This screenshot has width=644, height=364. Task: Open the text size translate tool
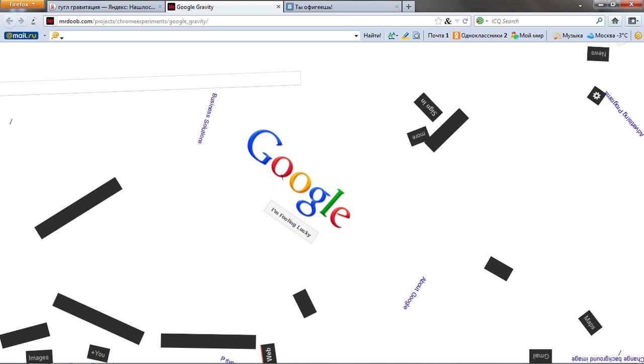(393, 36)
